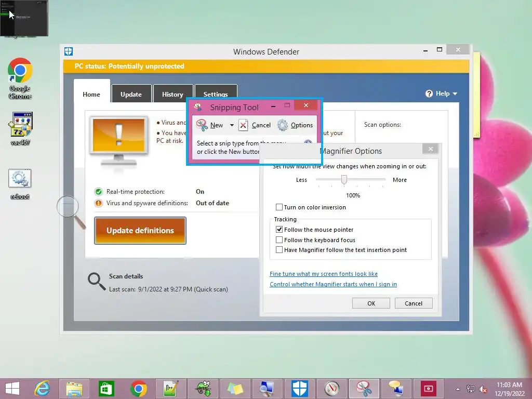This screenshot has width=532, height=399.
Task: Check Follow the keyboard focus
Action: tap(279, 240)
